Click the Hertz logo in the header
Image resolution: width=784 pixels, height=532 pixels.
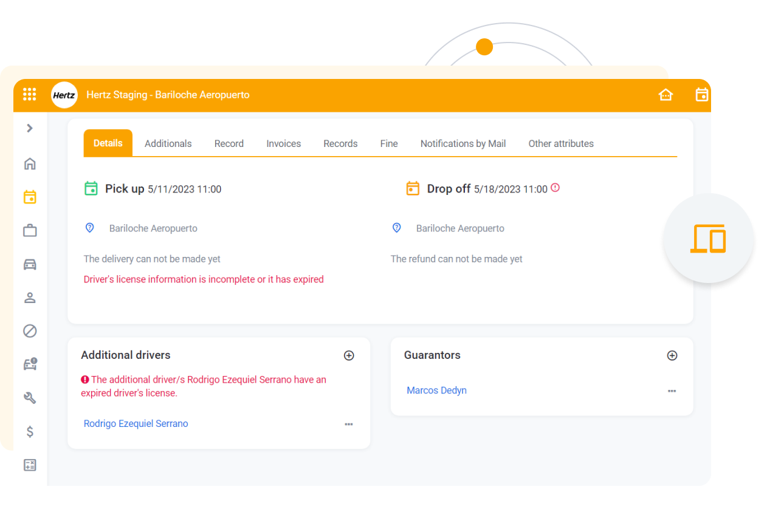64,95
